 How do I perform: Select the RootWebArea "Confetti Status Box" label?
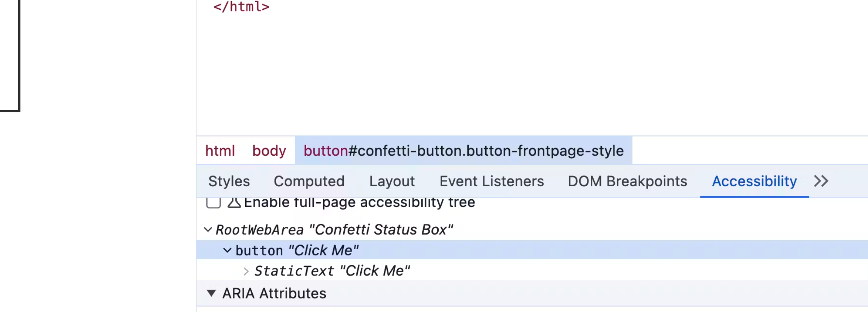click(334, 230)
